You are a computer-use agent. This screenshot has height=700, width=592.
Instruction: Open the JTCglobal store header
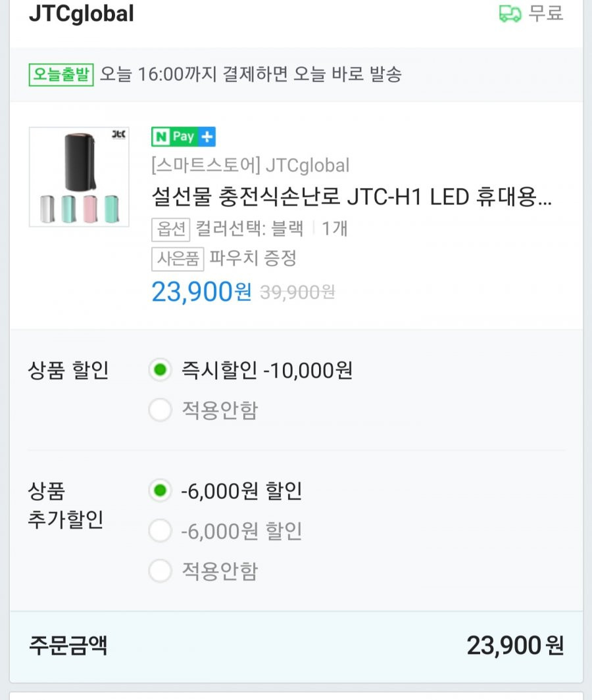click(82, 13)
